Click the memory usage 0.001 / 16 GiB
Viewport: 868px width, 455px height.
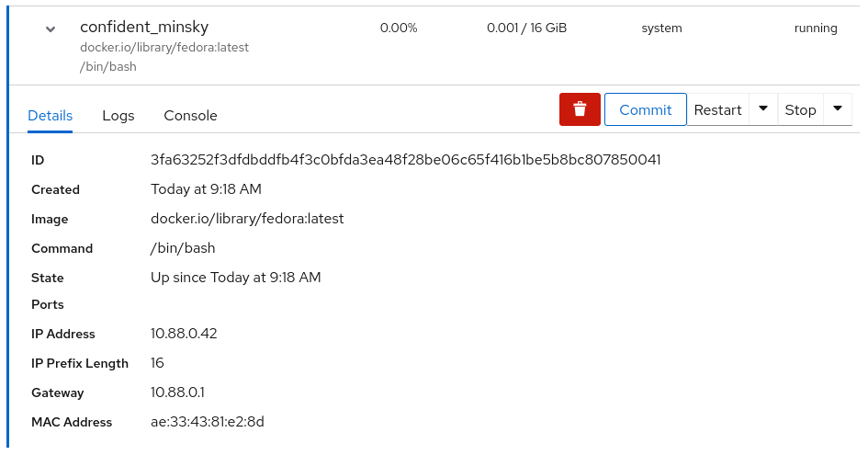pyautogui.click(x=527, y=28)
